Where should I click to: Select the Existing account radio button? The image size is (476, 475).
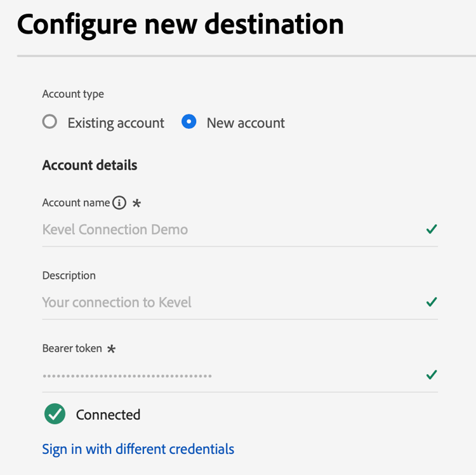pyautogui.click(x=50, y=122)
